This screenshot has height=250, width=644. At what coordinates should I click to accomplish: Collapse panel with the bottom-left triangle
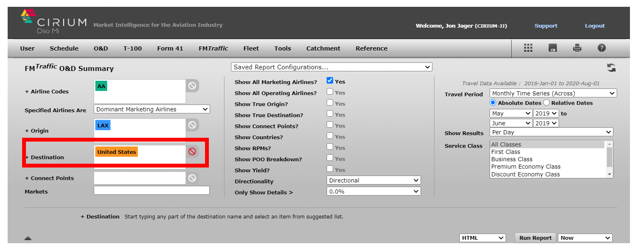coord(28,238)
